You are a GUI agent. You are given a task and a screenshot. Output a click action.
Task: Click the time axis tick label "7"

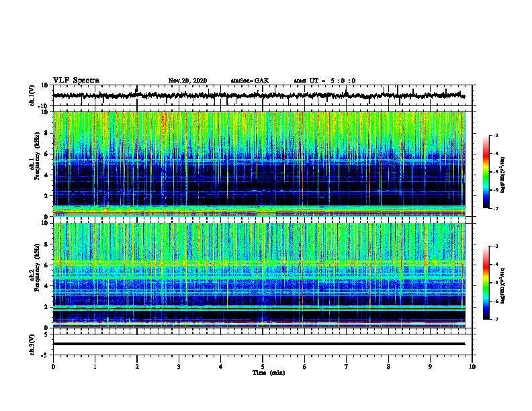pyautogui.click(x=347, y=367)
